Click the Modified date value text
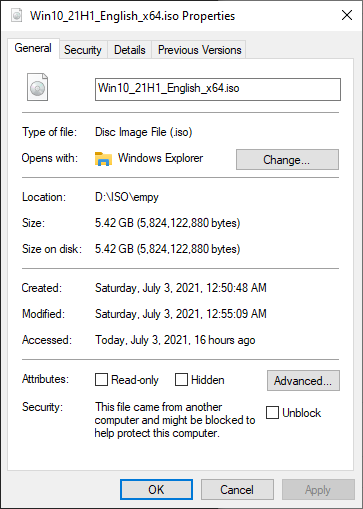Screen dimensions: 363x509 pyautogui.click(x=181, y=314)
